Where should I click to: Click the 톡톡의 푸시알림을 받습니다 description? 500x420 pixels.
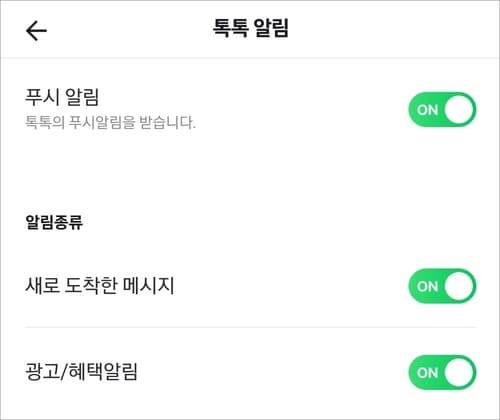(x=110, y=122)
